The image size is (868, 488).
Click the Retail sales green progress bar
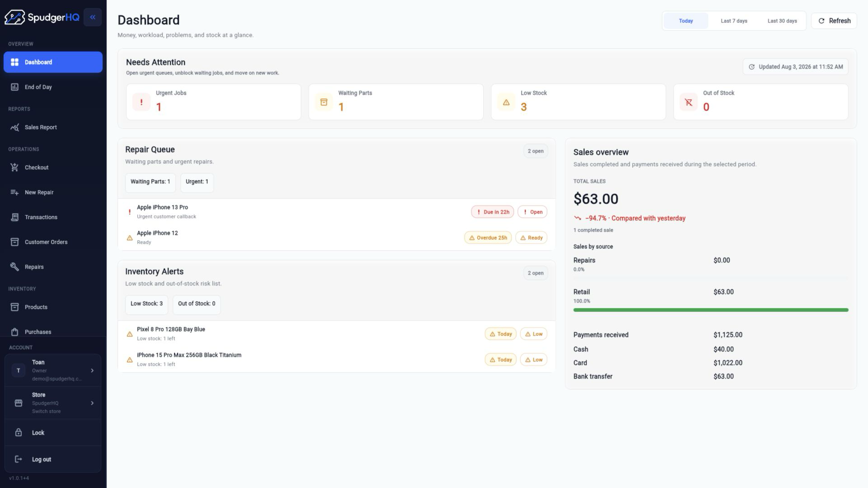pyautogui.click(x=711, y=310)
